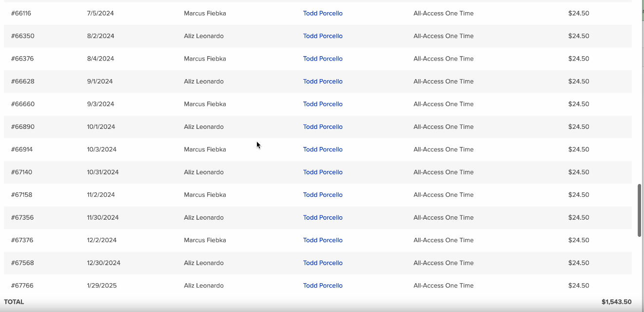The image size is (644, 312).
Task: Select the TOTAL label in footer
Action: [14, 302]
